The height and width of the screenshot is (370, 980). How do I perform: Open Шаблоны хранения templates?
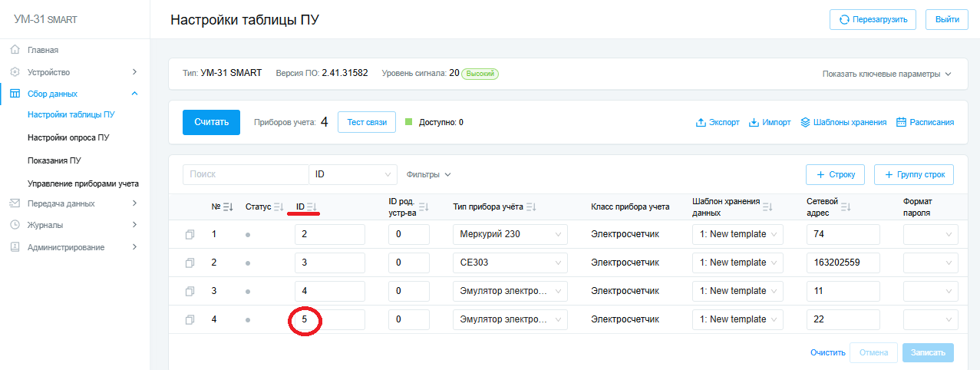pyautogui.click(x=843, y=122)
